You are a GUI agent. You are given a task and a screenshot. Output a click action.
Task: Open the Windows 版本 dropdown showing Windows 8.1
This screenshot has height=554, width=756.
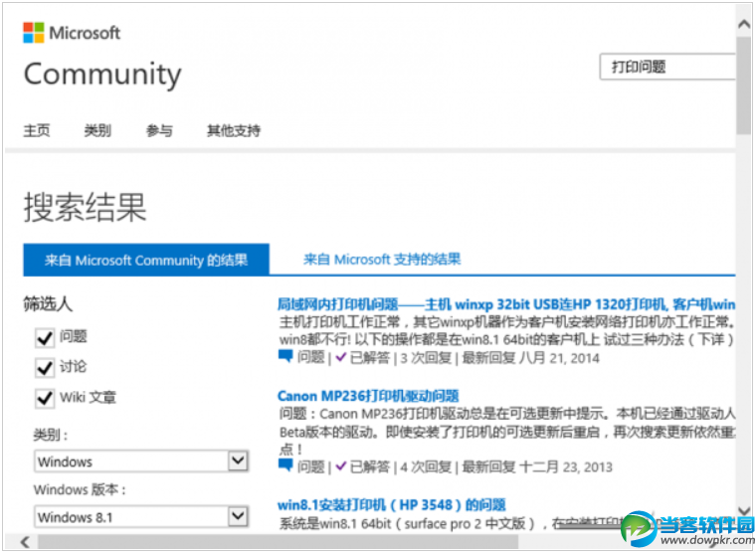pyautogui.click(x=141, y=517)
